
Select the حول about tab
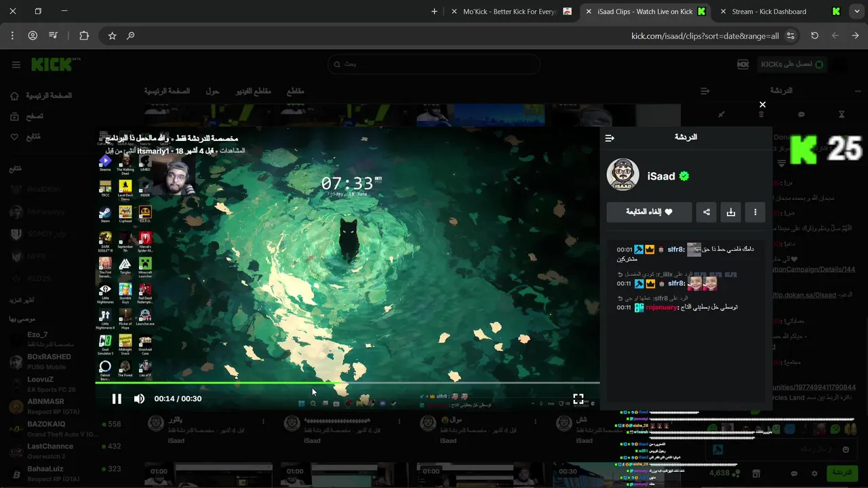[x=212, y=91]
